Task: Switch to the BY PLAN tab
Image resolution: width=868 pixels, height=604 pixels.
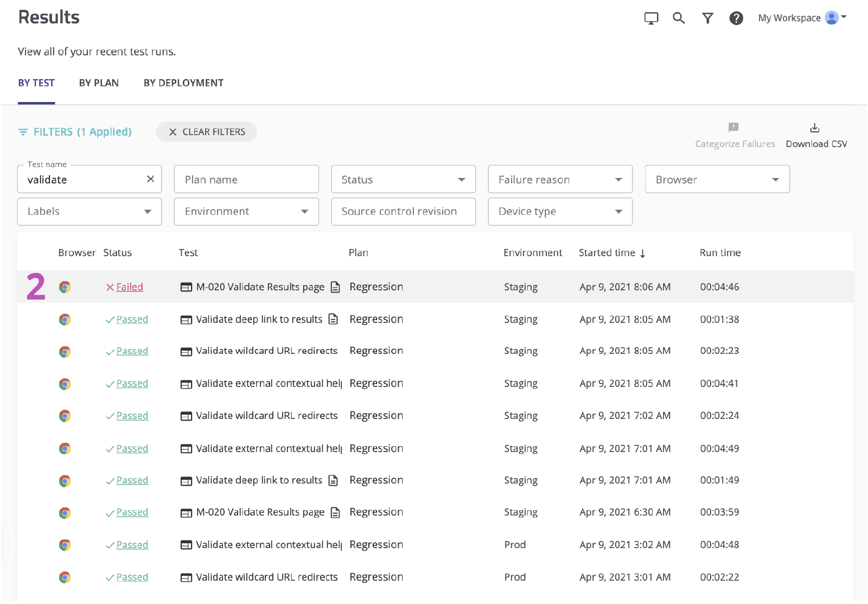Action: click(x=99, y=82)
